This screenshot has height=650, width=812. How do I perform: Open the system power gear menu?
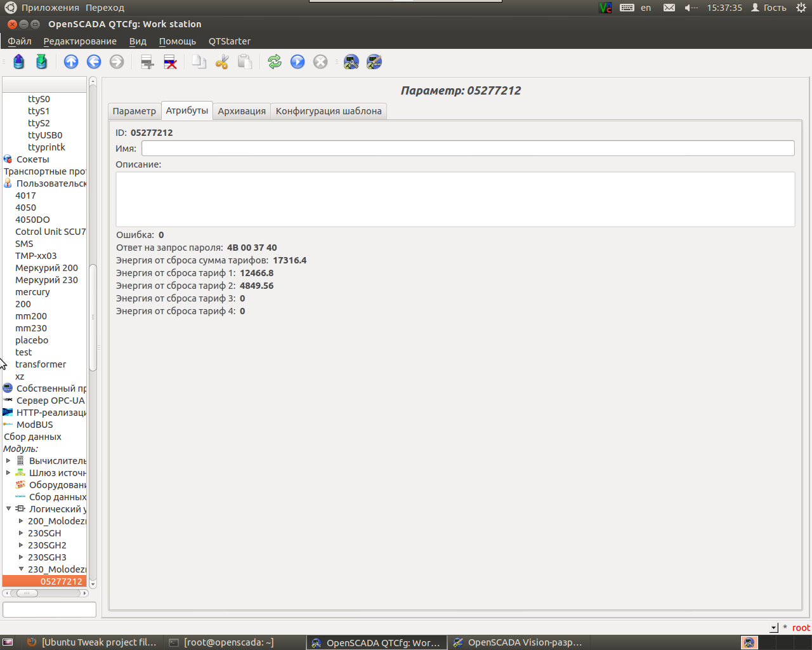[x=801, y=8]
